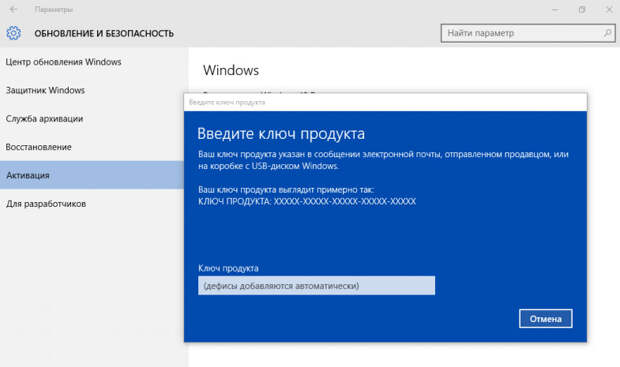Click the back arrow in Settings title bar
This screenshot has height=367, width=620.
pyautogui.click(x=13, y=9)
